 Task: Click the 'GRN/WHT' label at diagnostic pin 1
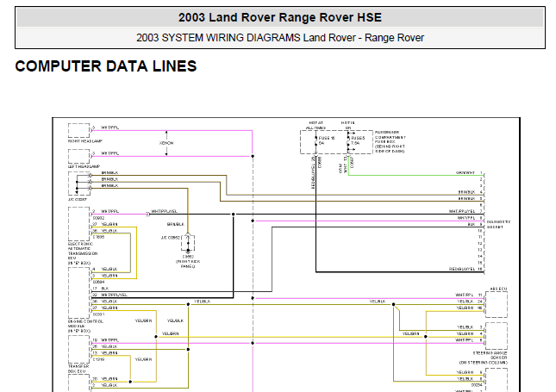point(465,173)
